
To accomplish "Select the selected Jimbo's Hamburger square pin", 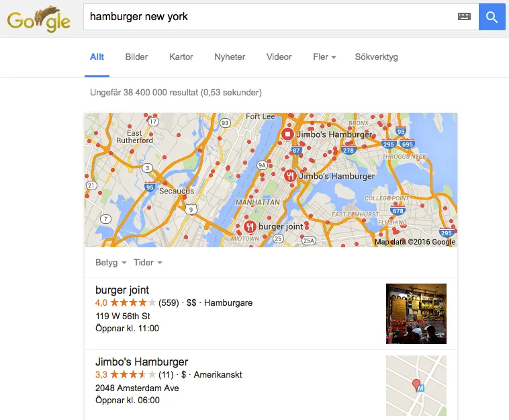I will click(287, 134).
